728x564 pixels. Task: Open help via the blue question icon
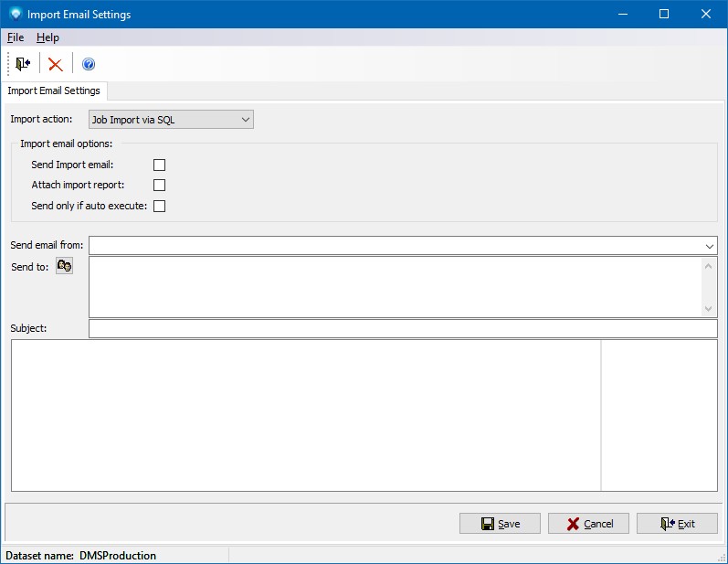coord(89,64)
